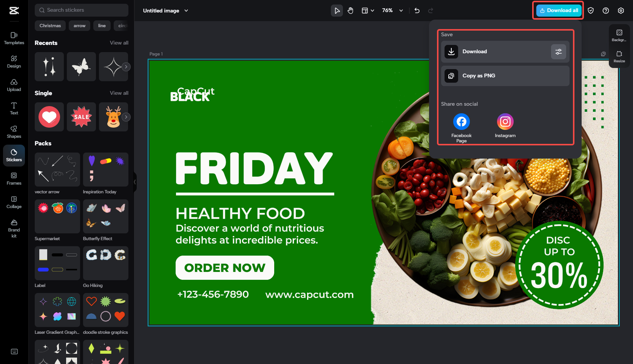Open keyboard shortcuts icon in sidebar
This screenshot has width=633, height=364.
(14, 352)
